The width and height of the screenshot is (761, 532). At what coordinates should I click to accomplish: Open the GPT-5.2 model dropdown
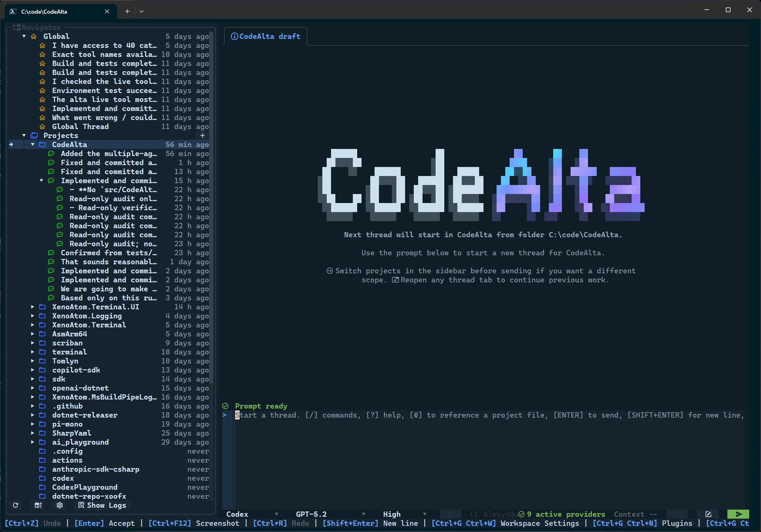(330, 514)
